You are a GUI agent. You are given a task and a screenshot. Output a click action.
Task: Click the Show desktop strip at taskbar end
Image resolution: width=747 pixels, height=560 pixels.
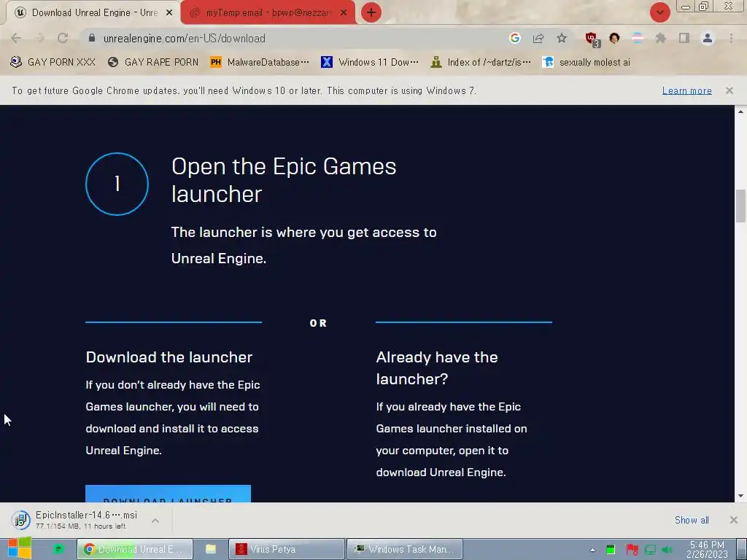741,549
